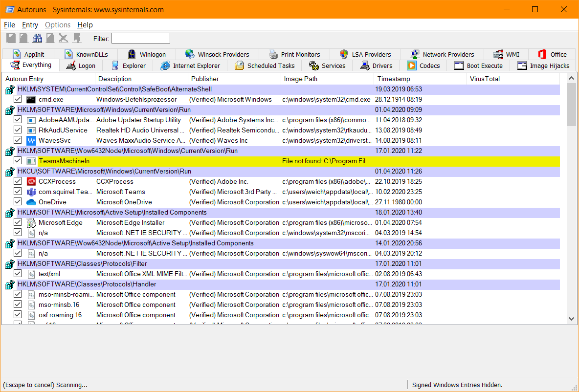Click the Delete X toolbar icon

pyautogui.click(x=64, y=38)
